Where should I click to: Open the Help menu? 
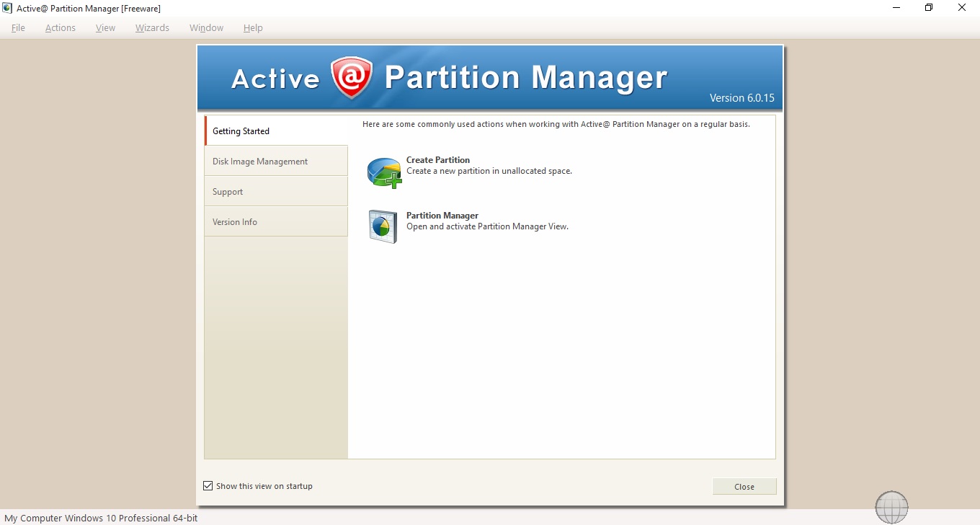253,27
